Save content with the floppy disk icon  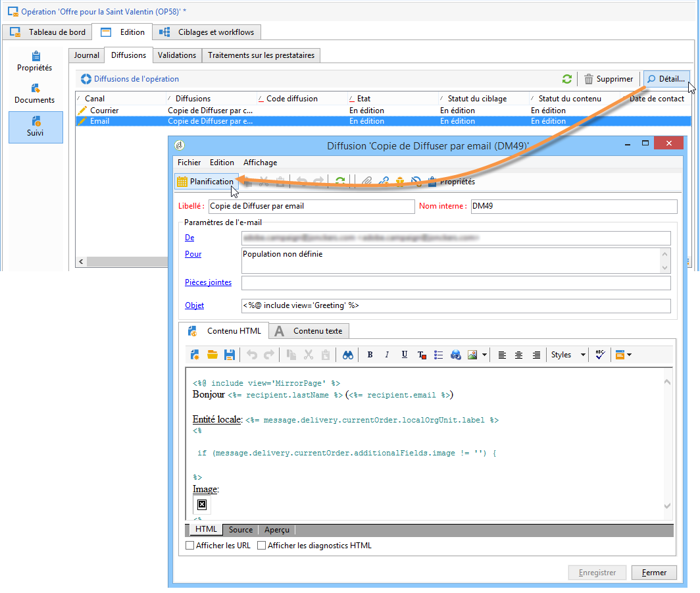click(230, 355)
